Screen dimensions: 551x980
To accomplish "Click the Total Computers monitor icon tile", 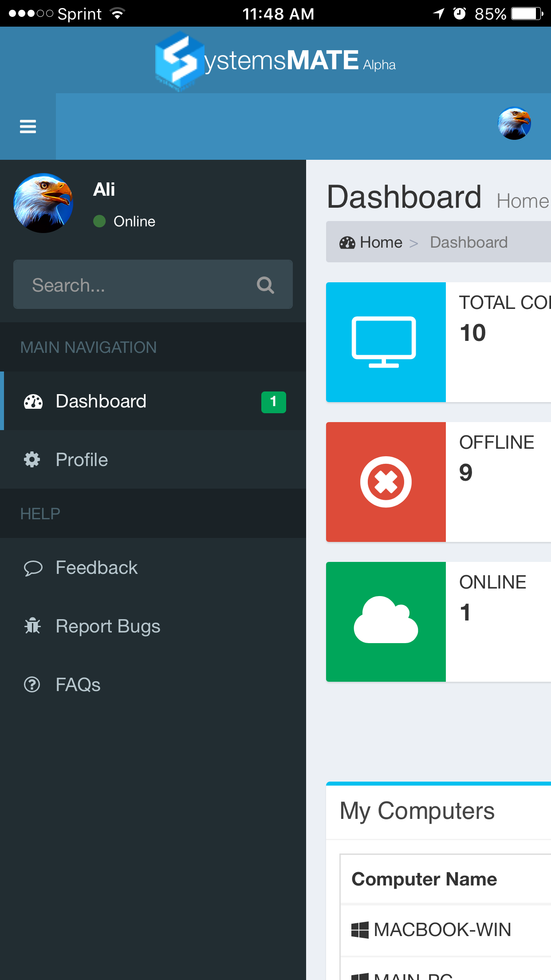I will pos(386,342).
